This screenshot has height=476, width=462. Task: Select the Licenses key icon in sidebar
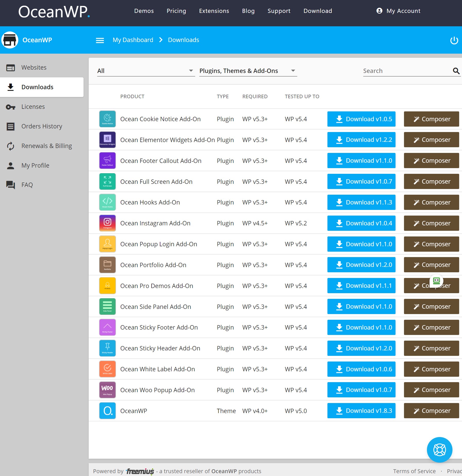(10, 107)
